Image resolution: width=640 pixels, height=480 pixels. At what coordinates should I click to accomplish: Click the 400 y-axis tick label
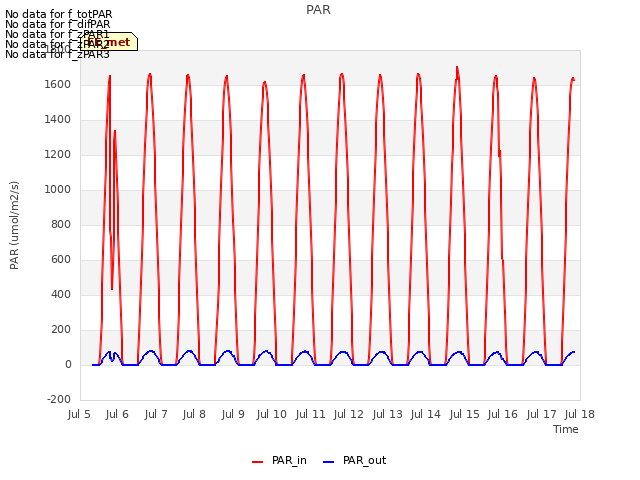point(61,295)
